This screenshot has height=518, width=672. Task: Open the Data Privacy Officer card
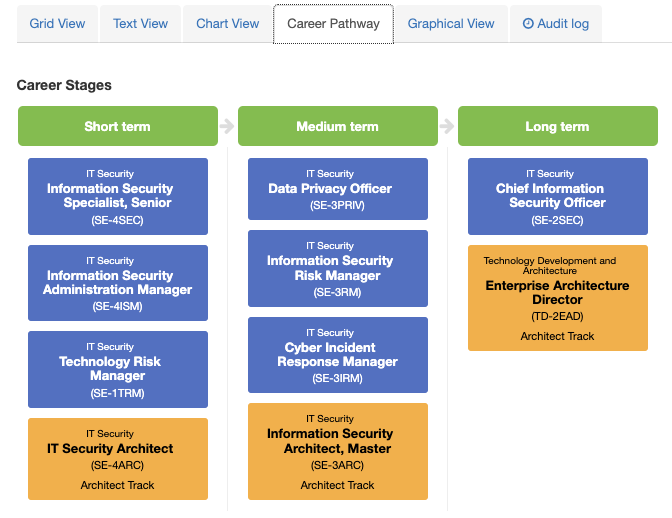(337, 188)
